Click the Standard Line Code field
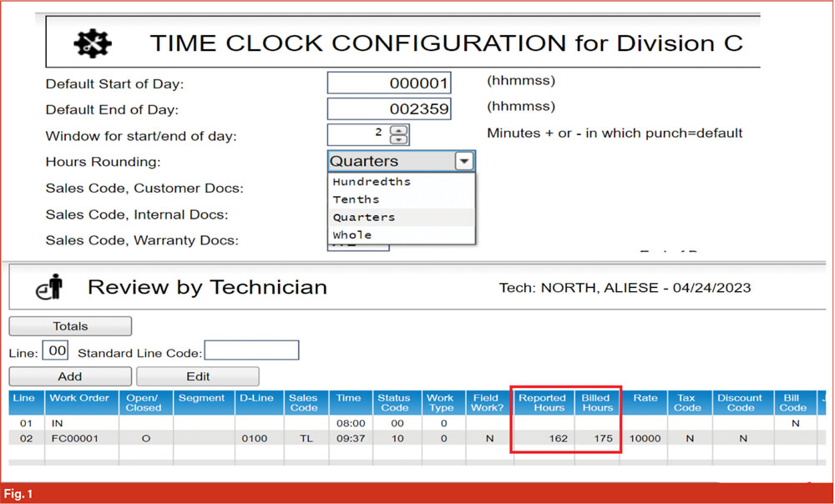 tap(252, 350)
